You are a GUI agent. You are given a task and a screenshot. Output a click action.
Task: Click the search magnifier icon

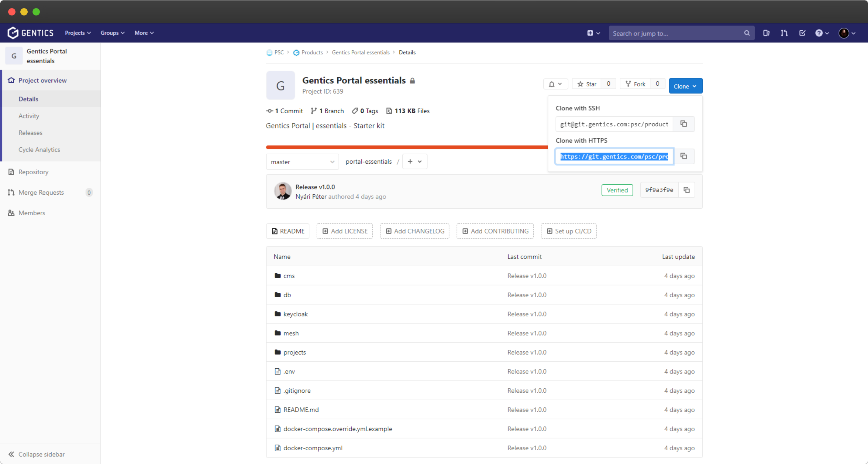[747, 33]
